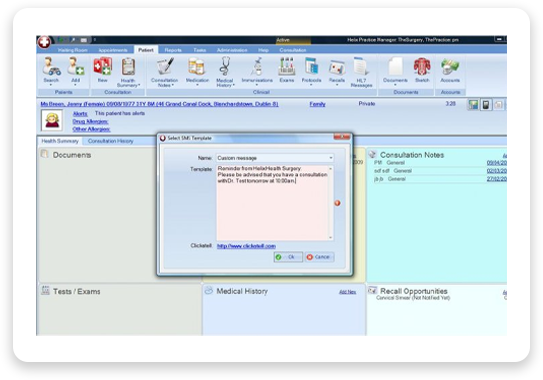Start a New consultation from ribbon
This screenshot has width=543, height=380.
click(x=103, y=67)
